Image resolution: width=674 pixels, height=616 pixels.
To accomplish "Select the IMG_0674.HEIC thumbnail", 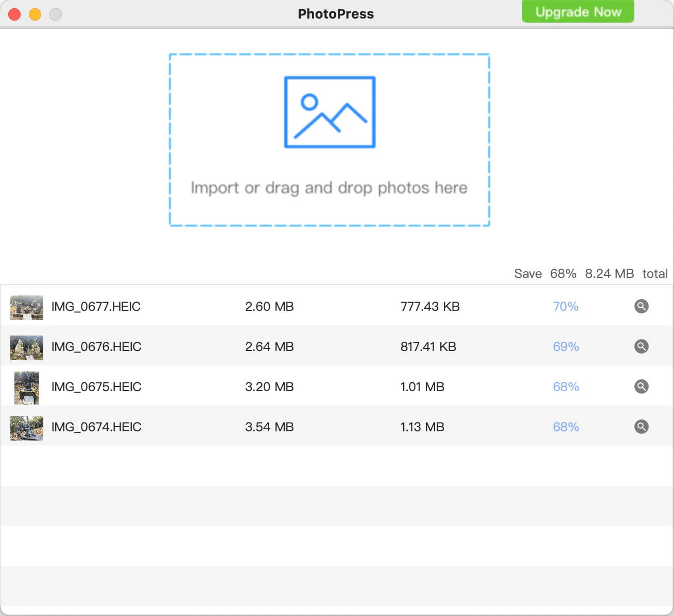I will click(27, 428).
